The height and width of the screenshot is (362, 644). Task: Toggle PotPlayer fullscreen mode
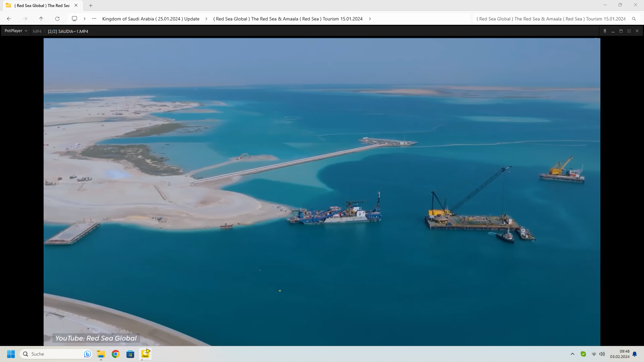click(x=629, y=31)
